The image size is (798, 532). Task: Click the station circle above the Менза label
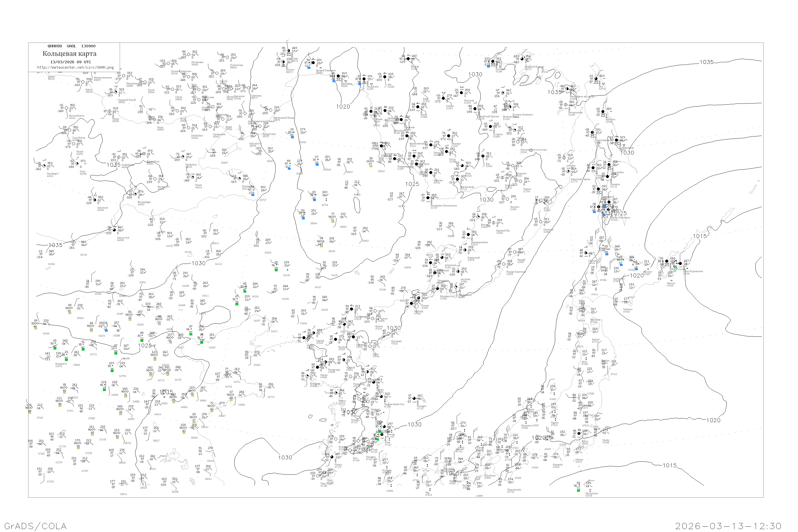coord(109,111)
